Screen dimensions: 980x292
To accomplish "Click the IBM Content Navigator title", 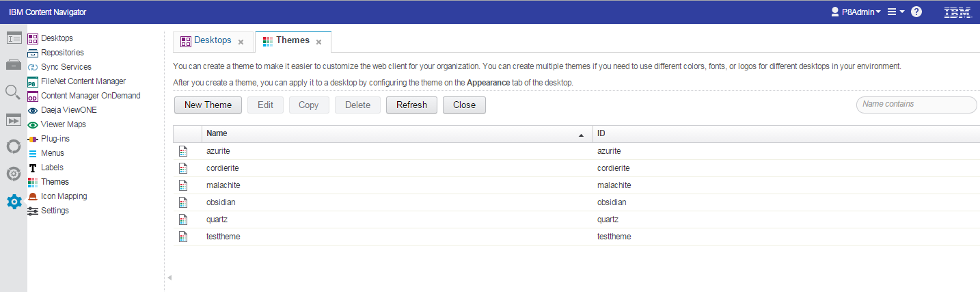I will click(x=48, y=12).
